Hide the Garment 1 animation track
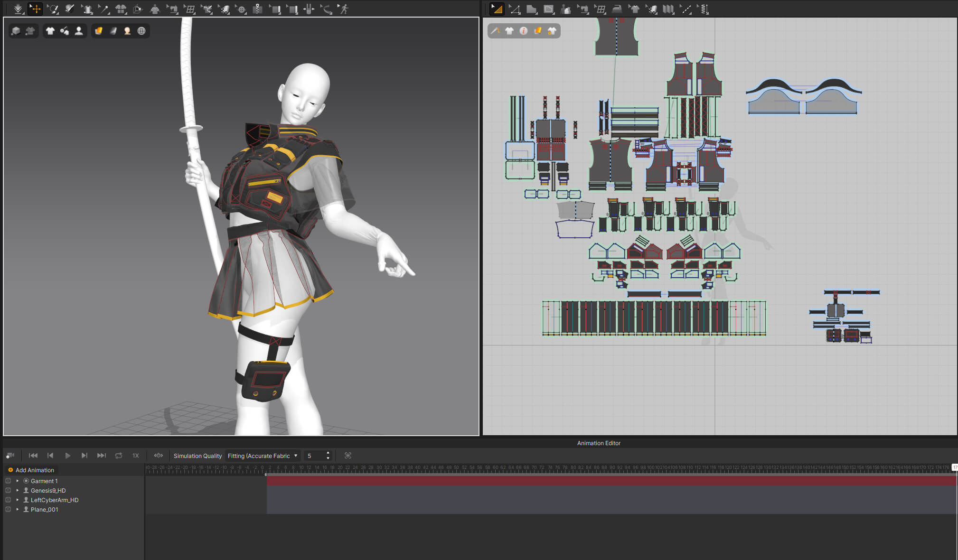958x560 pixels. pyautogui.click(x=8, y=481)
